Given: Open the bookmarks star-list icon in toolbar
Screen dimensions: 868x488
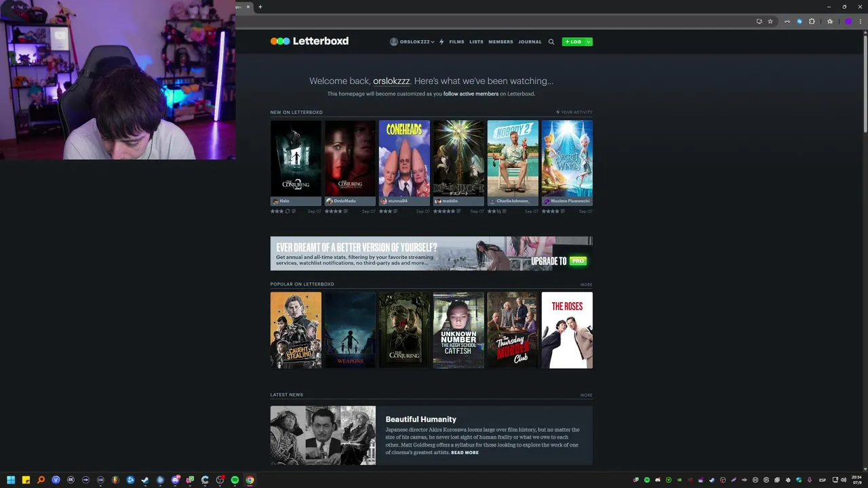Looking at the screenshot, I should [x=829, y=22].
